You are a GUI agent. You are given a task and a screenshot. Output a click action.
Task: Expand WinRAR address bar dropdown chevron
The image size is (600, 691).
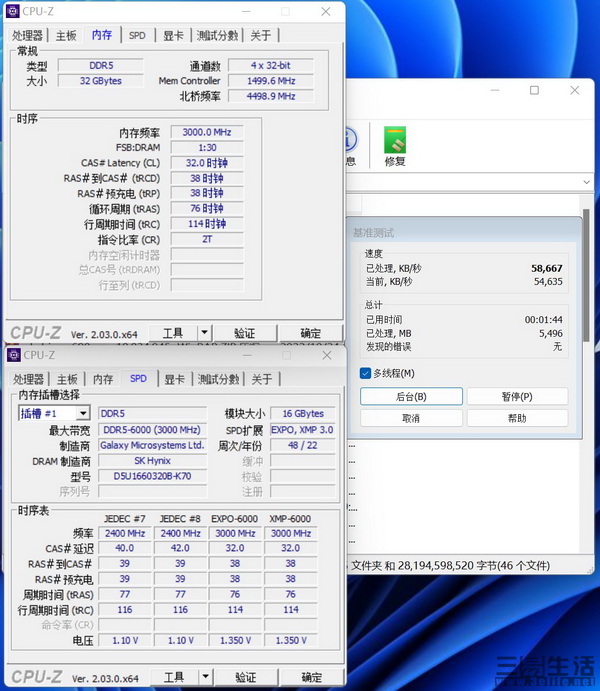[x=586, y=182]
